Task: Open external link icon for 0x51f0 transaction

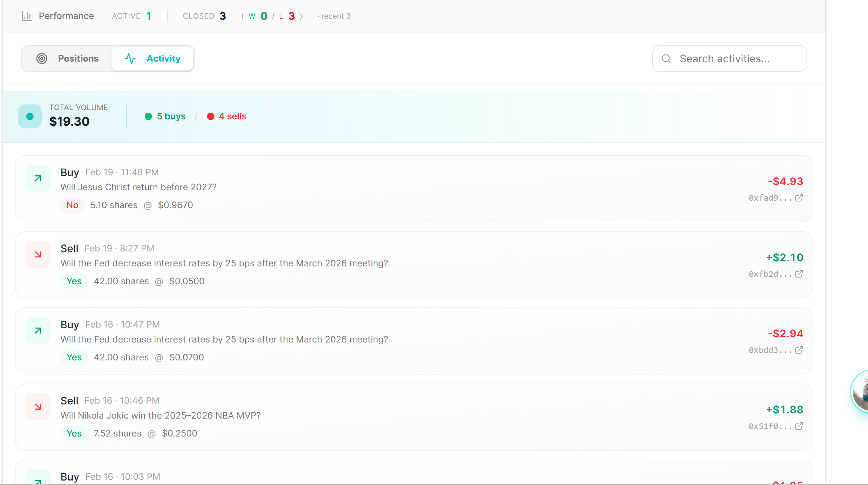Action: tap(799, 426)
